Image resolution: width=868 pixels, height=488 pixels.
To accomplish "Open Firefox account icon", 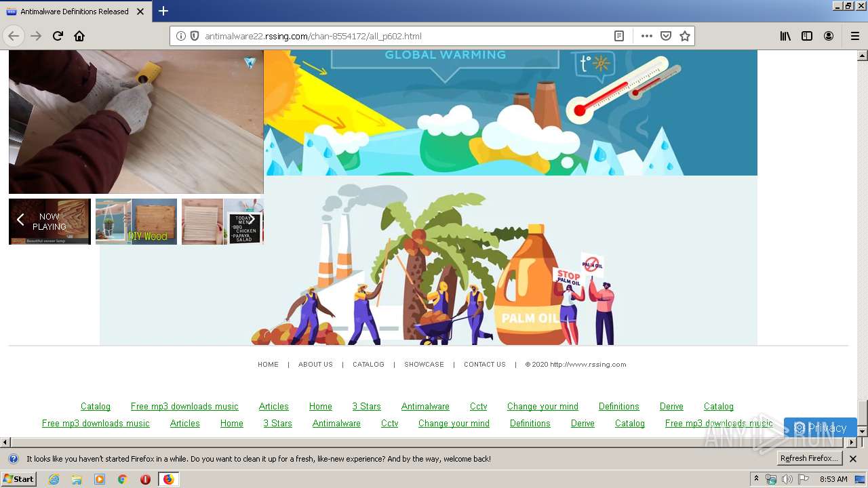I will pos(829,36).
